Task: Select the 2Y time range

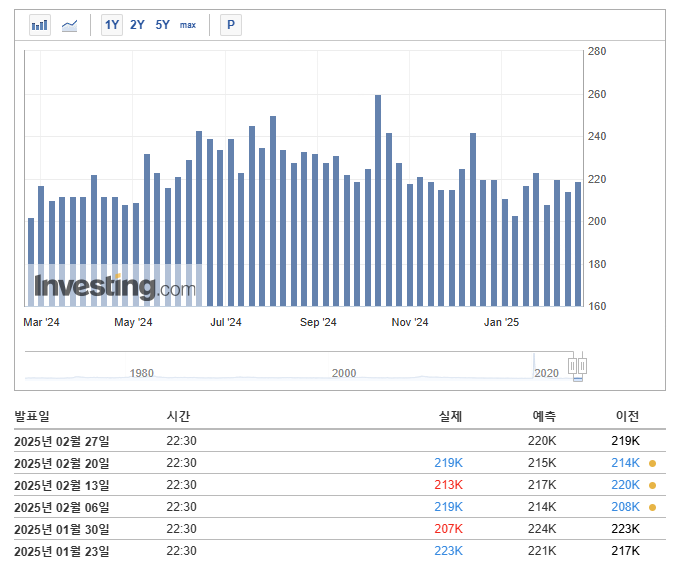Action: click(x=137, y=25)
